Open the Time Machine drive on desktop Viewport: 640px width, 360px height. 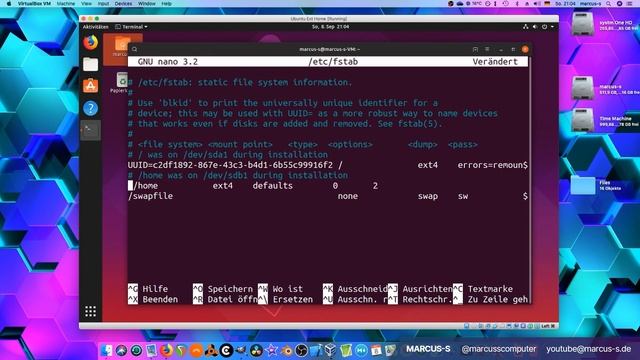(582, 121)
